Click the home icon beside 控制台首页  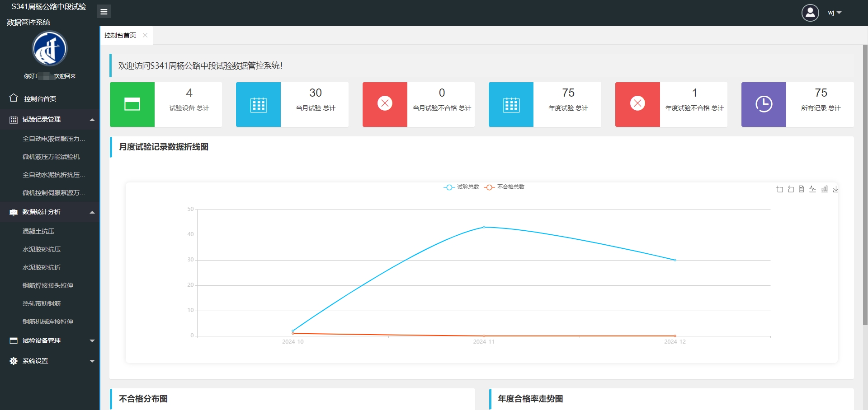[14, 98]
